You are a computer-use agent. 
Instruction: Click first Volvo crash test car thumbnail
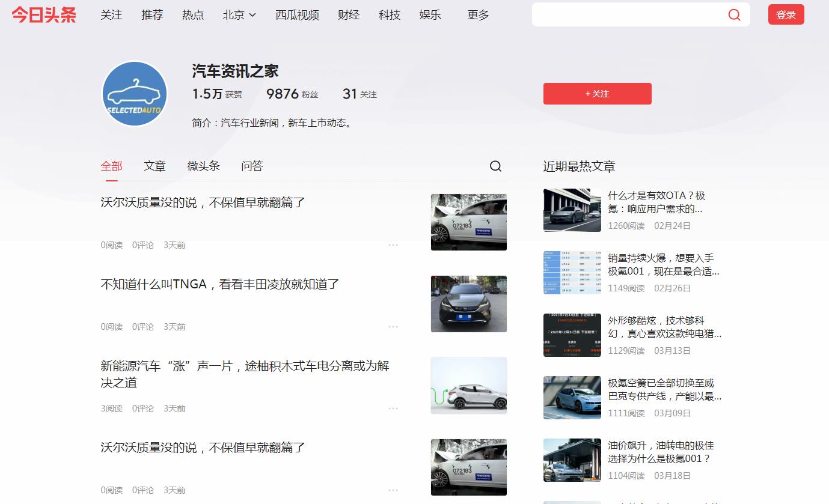click(x=469, y=222)
